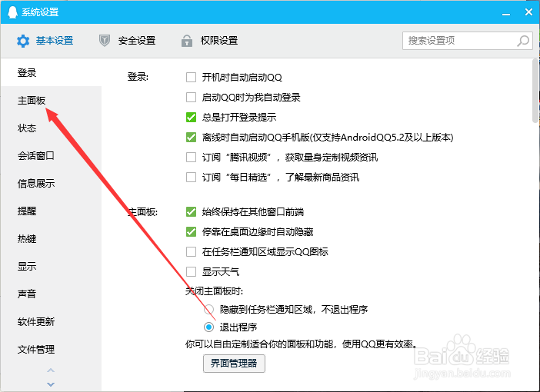This screenshot has width=540, height=392.
Task: Select 声音 in the sidebar
Action: (x=52, y=294)
